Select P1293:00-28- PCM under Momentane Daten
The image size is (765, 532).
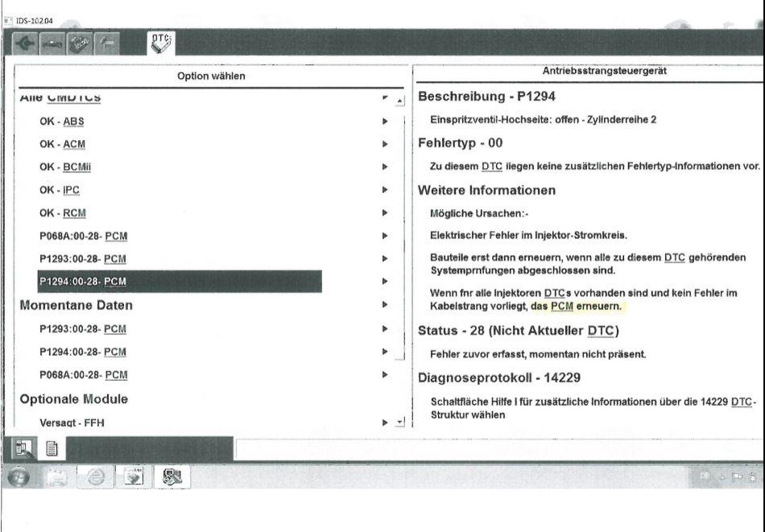(x=83, y=329)
